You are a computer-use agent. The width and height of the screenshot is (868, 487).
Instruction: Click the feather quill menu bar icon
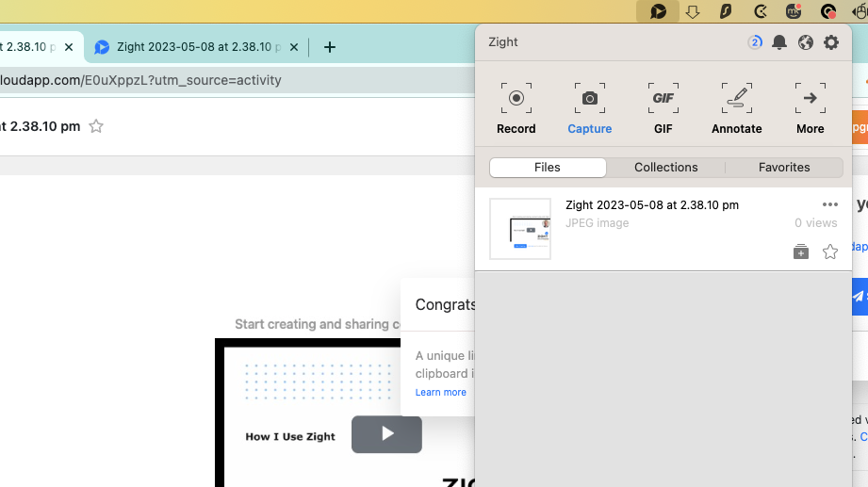coord(726,11)
